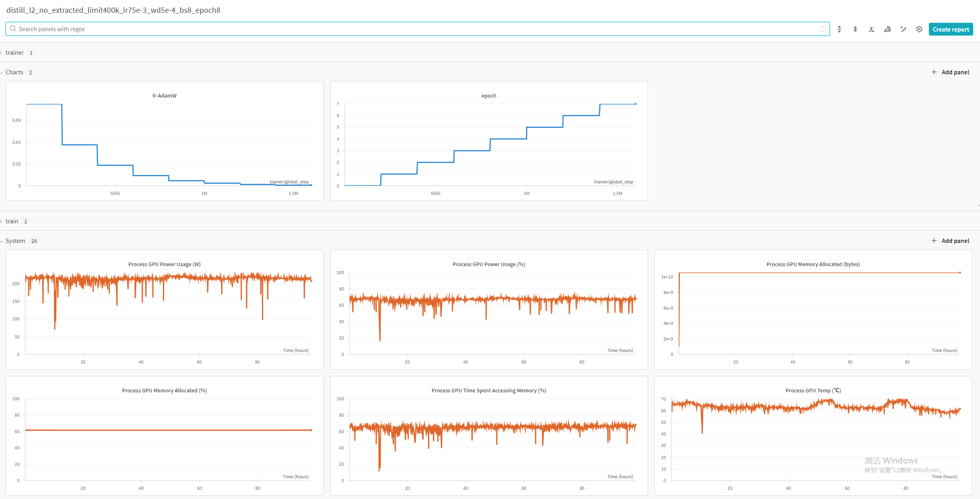Open x-axis settings icon
980x499 pixels.
click(871, 29)
